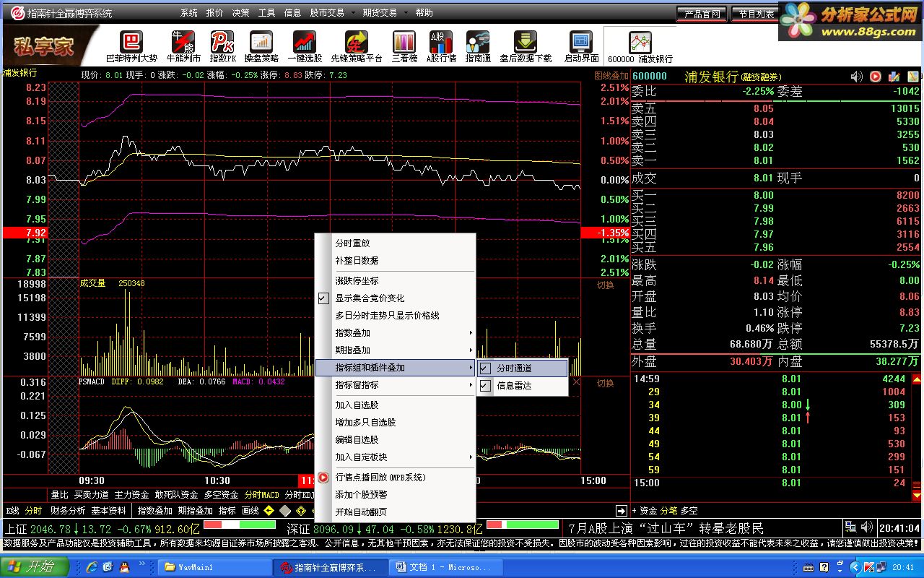Image resolution: width=924 pixels, height=578 pixels.
Task: Expand the 加入自定板块 submenu
Action: [396, 457]
